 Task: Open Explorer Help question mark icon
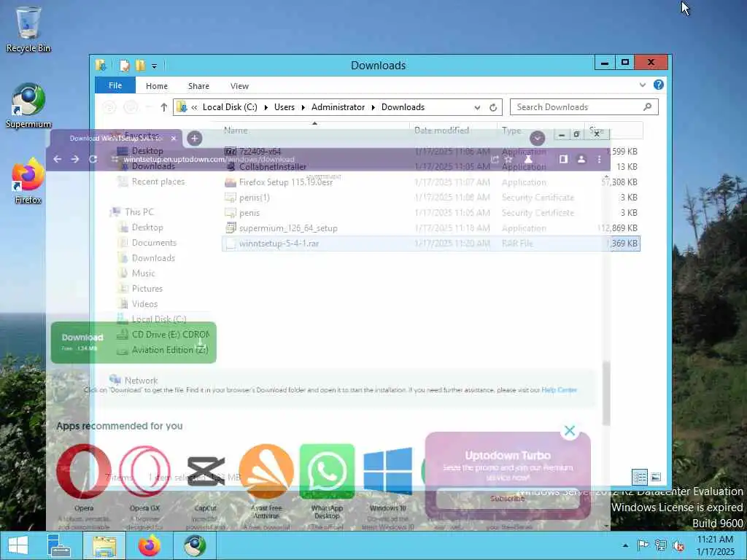click(659, 85)
